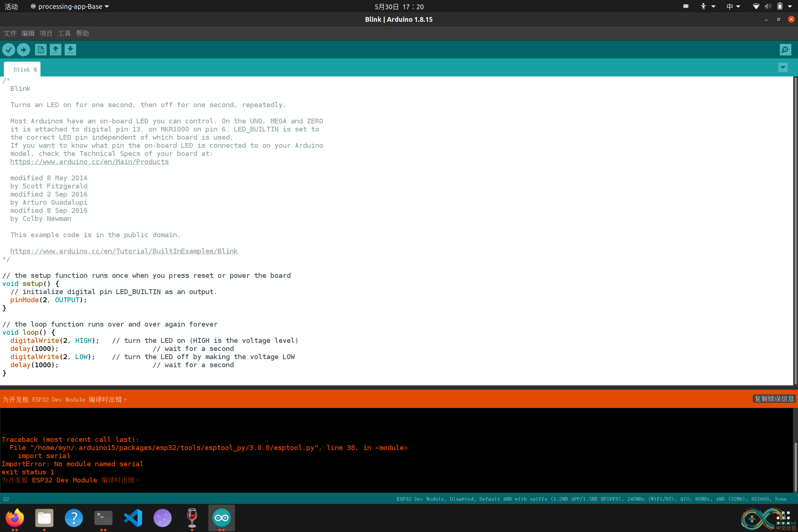
Task: Click the editor vertical scrollbar
Action: click(x=795, y=231)
